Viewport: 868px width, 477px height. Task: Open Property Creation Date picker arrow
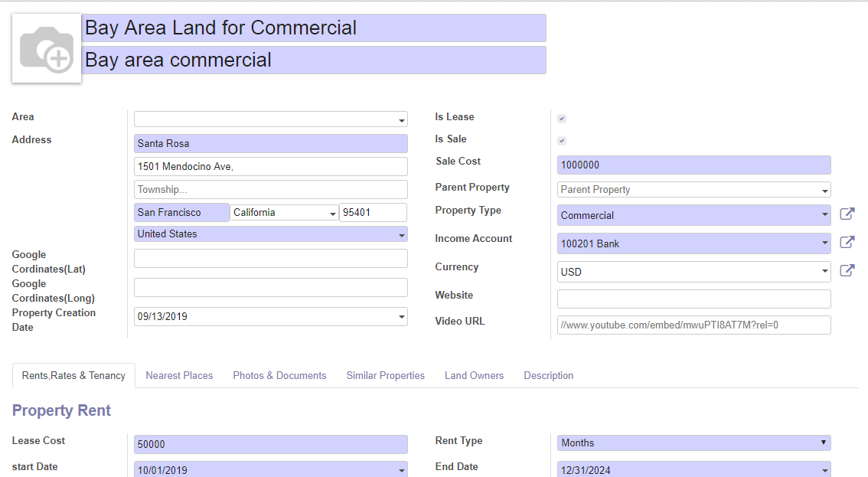pos(401,317)
